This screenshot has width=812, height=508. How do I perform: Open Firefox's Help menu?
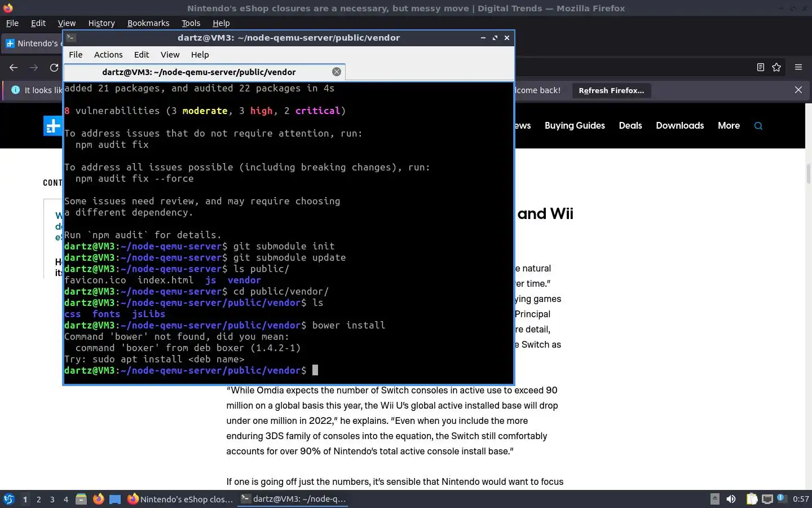pyautogui.click(x=221, y=23)
